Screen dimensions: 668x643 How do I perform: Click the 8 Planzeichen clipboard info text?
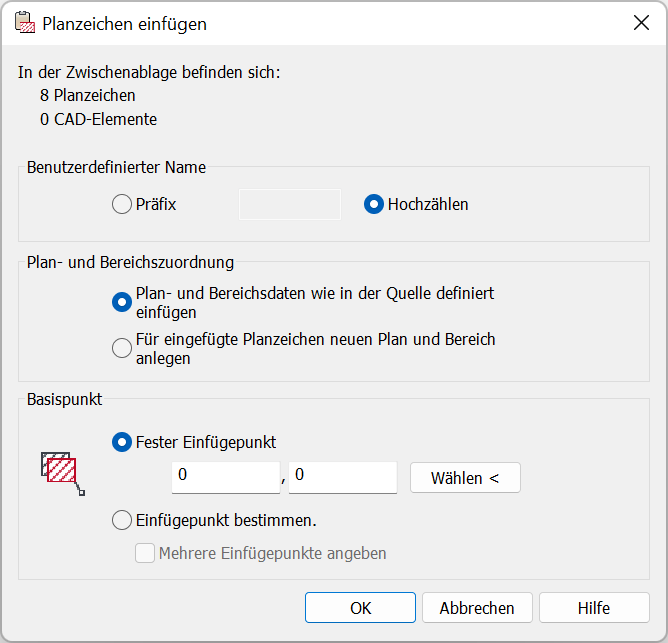pos(88,96)
